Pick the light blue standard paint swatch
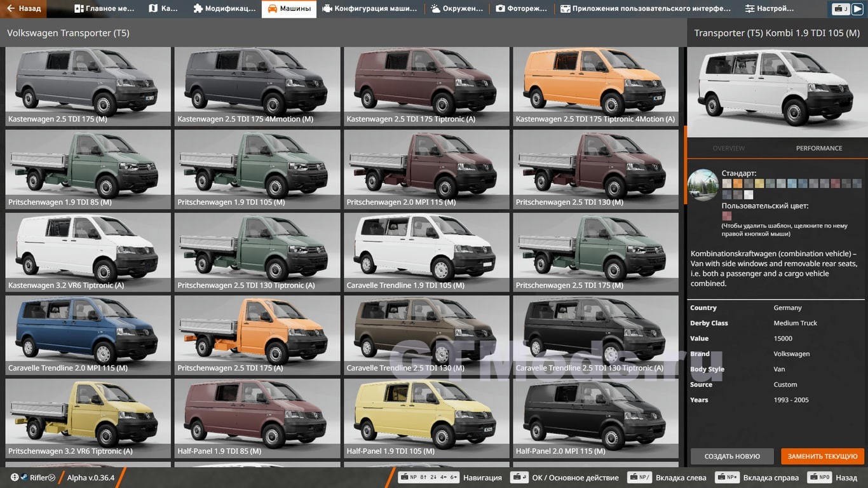868x488 pixels. 792,184
